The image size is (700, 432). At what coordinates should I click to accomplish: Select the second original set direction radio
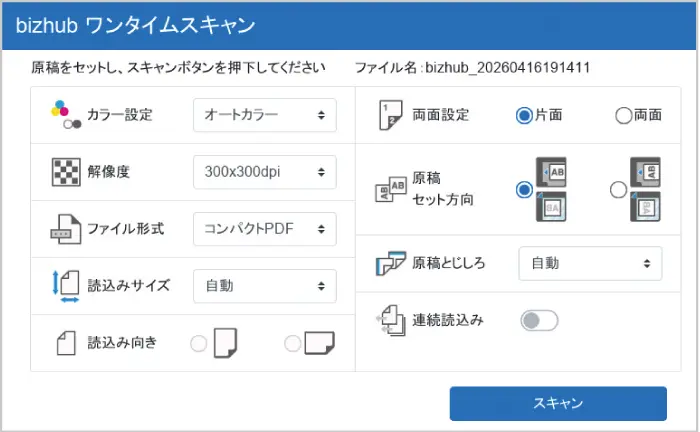(x=618, y=190)
